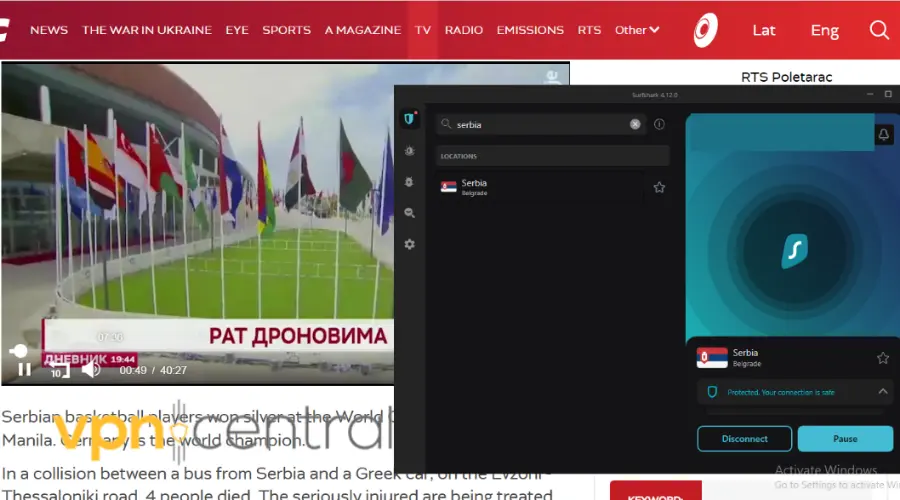Image resolution: width=900 pixels, height=500 pixels.
Task: Open the EMISSIONS section
Action: tap(530, 30)
